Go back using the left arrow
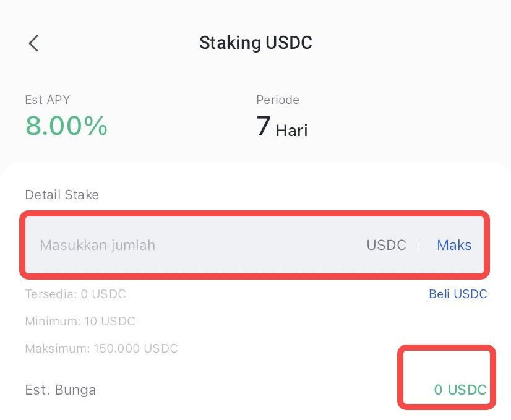 tap(33, 43)
